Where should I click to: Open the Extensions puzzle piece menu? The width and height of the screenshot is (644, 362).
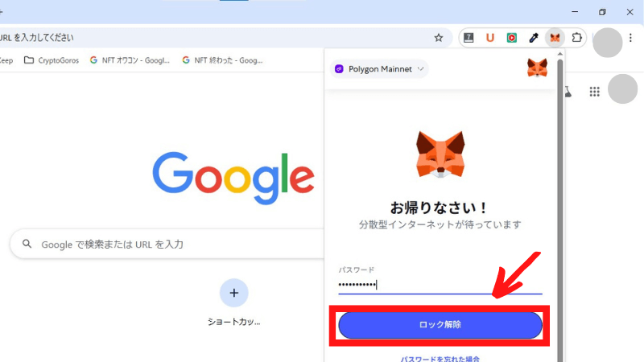[x=576, y=37]
